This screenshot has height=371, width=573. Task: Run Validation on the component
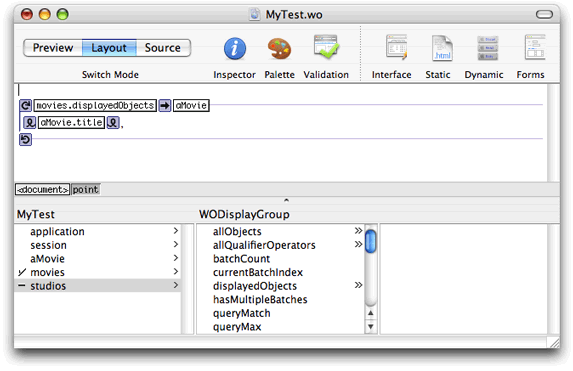click(326, 47)
